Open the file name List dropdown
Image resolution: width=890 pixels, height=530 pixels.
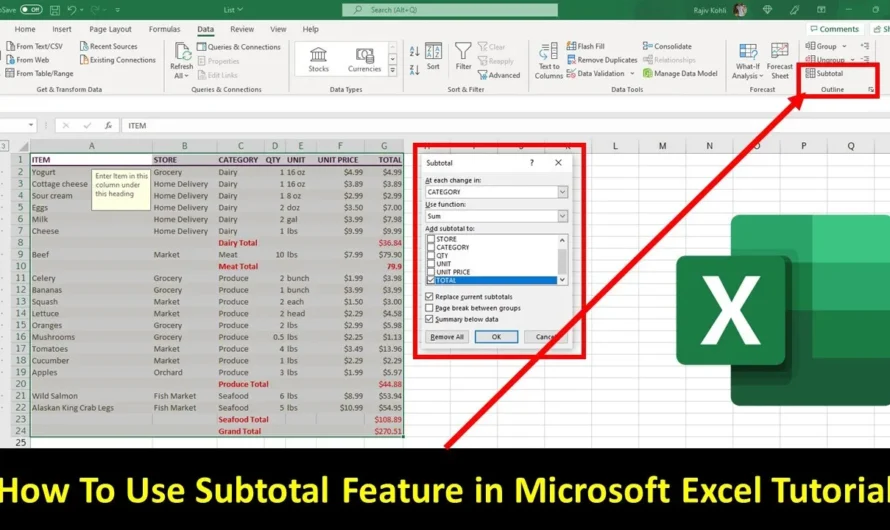pos(233,10)
